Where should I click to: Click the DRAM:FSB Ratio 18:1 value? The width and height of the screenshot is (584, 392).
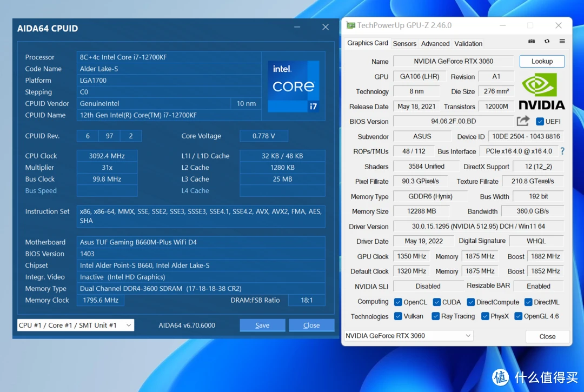(x=307, y=300)
